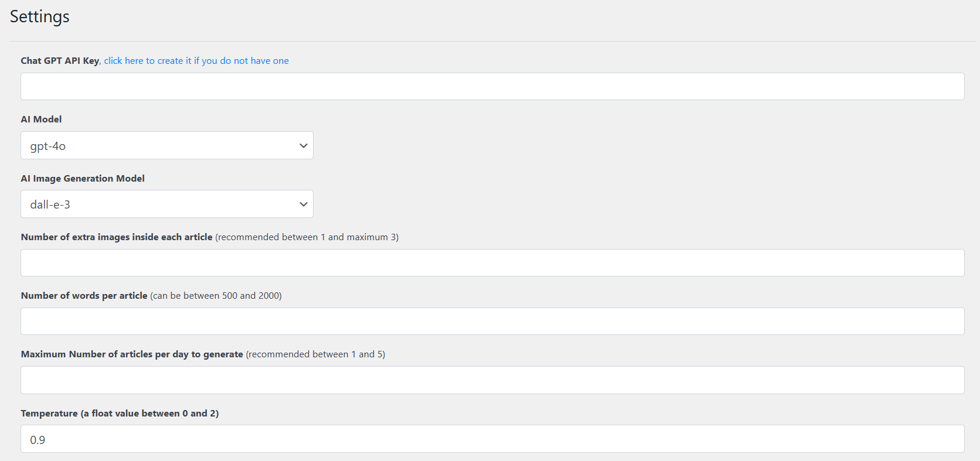Select the words per article input
This screenshot has width=980, height=461.
tap(492, 322)
